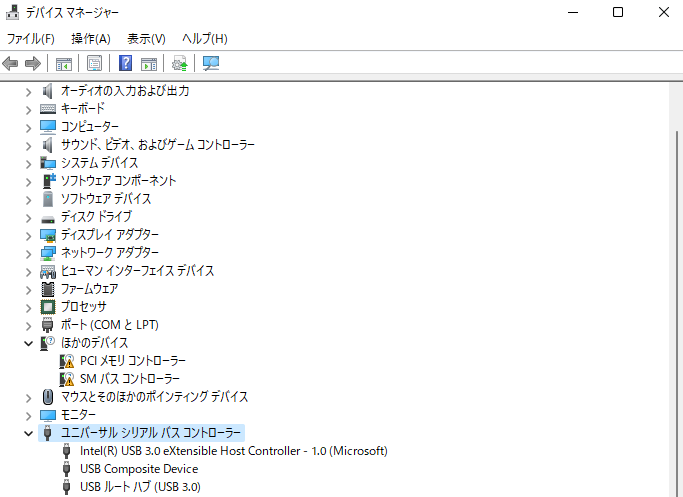
Task: Select USB ルート ハブ (USB 3.0)
Action: coord(140,487)
